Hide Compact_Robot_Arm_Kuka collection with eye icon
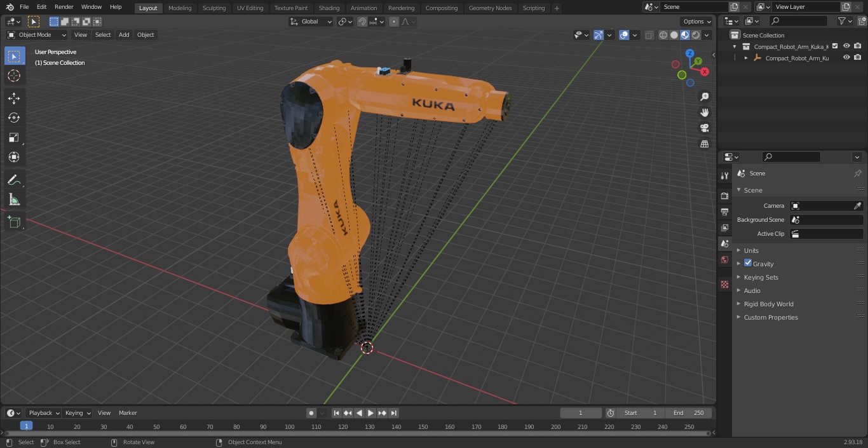The height and width of the screenshot is (448, 868). point(846,46)
